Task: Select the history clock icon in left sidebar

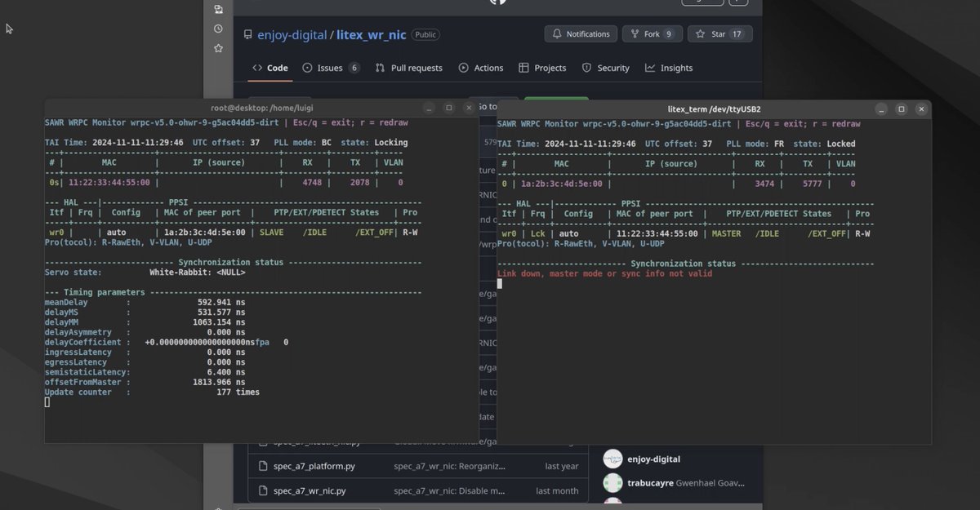Action: 218,28
